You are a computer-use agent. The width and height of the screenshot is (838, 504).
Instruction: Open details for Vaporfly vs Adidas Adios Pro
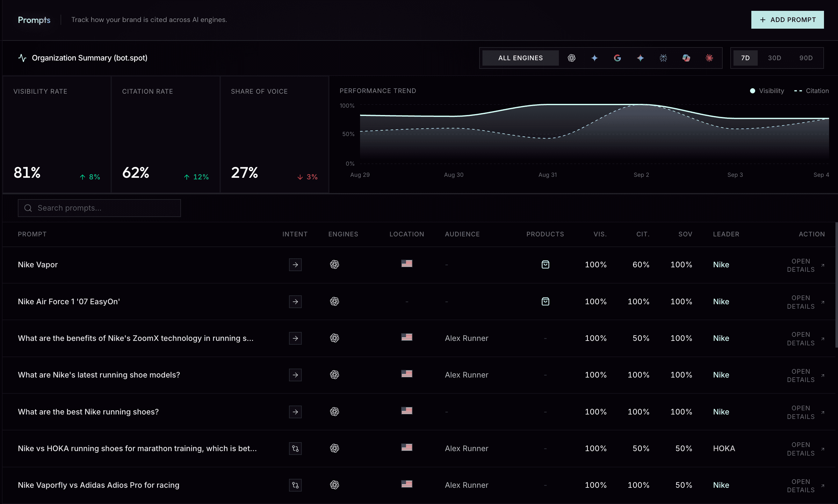805,486
